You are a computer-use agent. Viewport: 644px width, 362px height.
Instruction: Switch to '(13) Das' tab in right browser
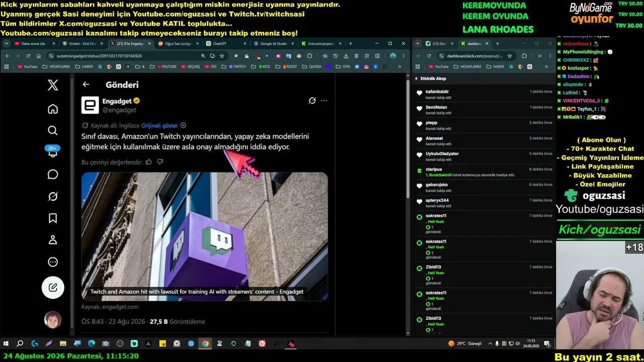[439, 44]
